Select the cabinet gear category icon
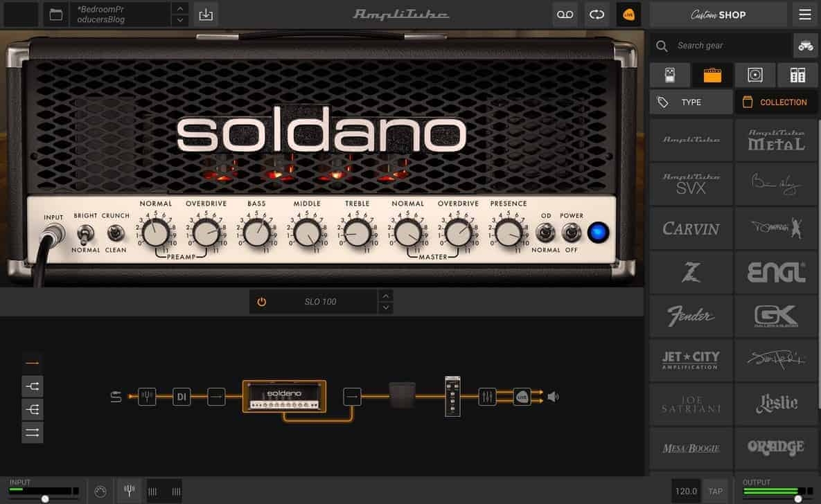This screenshot has width=821, height=504. coord(755,75)
